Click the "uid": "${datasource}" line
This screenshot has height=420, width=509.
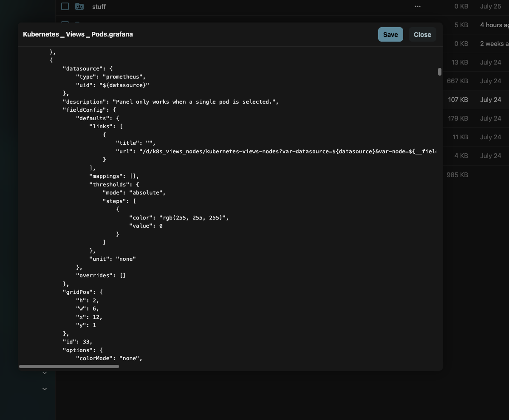[x=113, y=85]
